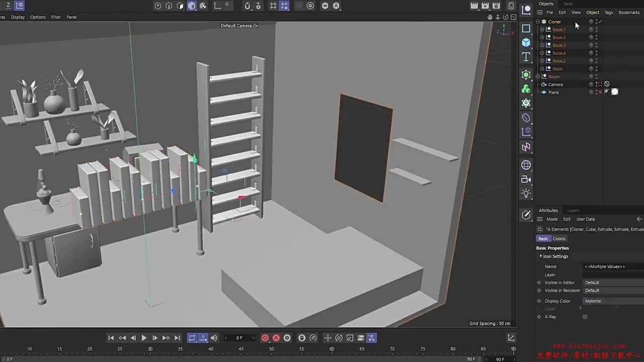This screenshot has height=362, width=644.
Task: Select the Plane object in the list
Action: pyautogui.click(x=553, y=93)
